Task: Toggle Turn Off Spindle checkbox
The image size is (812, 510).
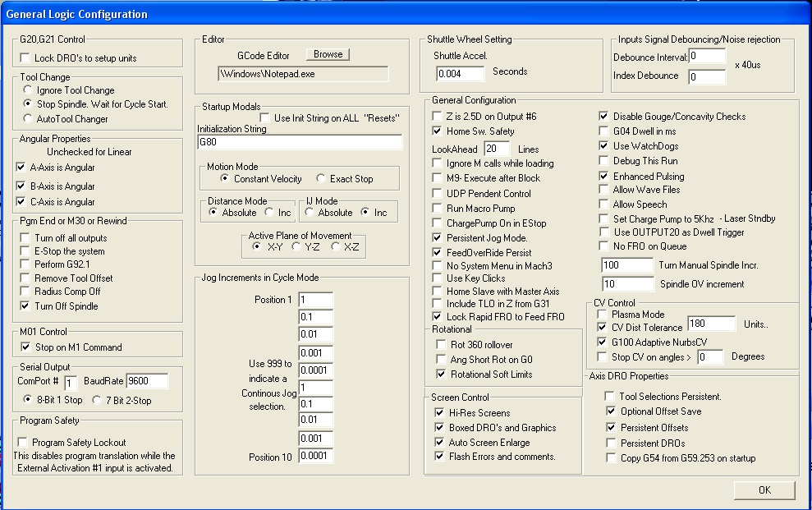Action: pos(27,306)
